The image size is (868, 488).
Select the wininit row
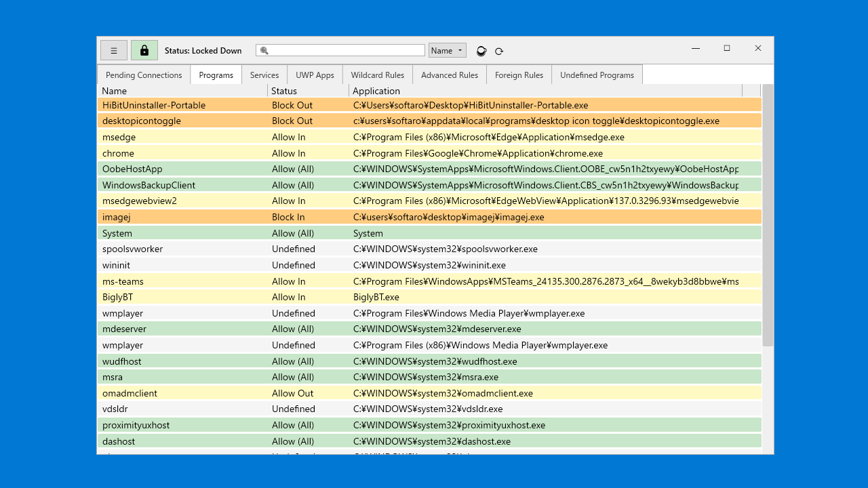(x=429, y=265)
